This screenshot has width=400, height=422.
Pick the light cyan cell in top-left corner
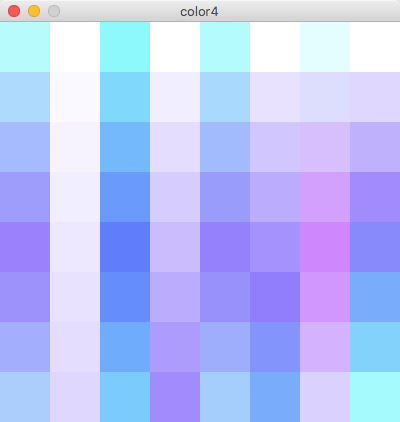coord(25,47)
